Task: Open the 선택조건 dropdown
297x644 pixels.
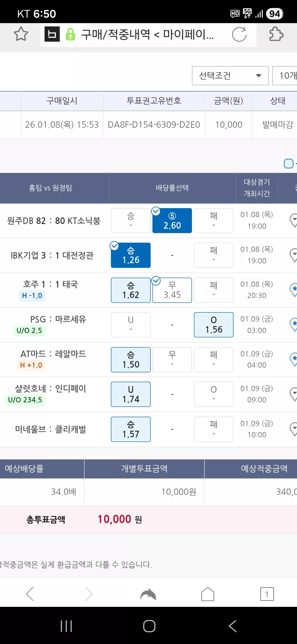Action: click(230, 75)
